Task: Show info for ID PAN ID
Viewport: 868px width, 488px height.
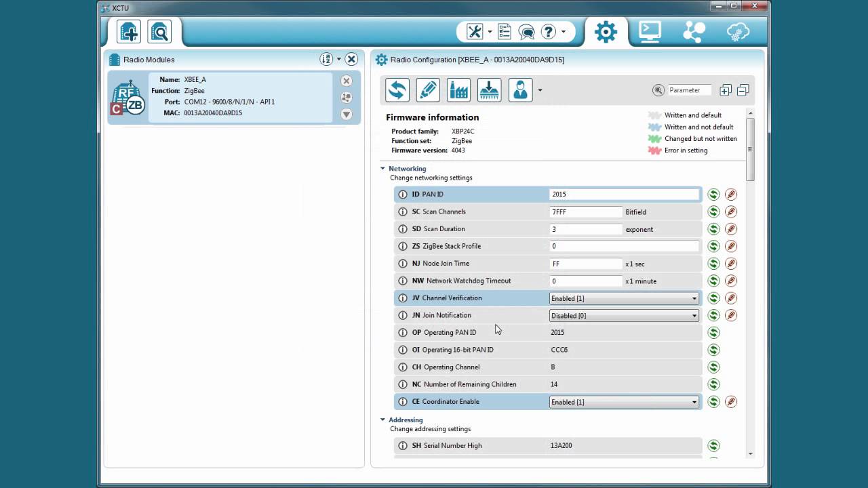Action: [403, 195]
